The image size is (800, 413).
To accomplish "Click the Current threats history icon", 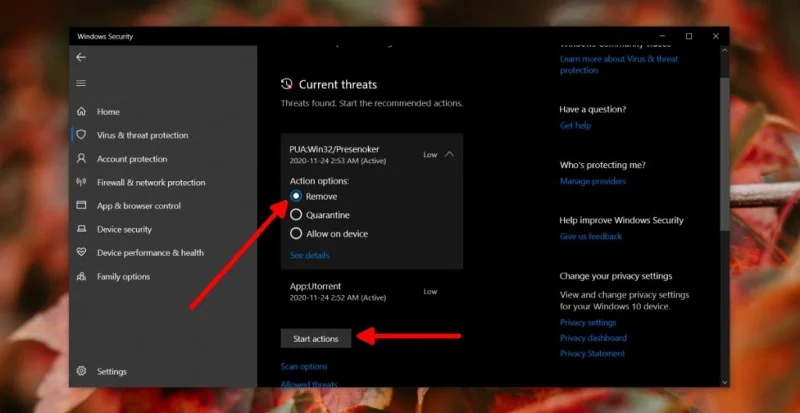I will click(287, 84).
